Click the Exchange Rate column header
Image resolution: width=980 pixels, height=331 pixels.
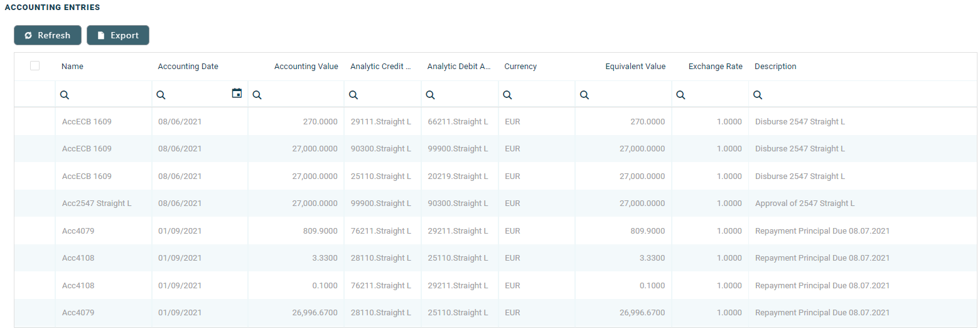click(x=715, y=67)
